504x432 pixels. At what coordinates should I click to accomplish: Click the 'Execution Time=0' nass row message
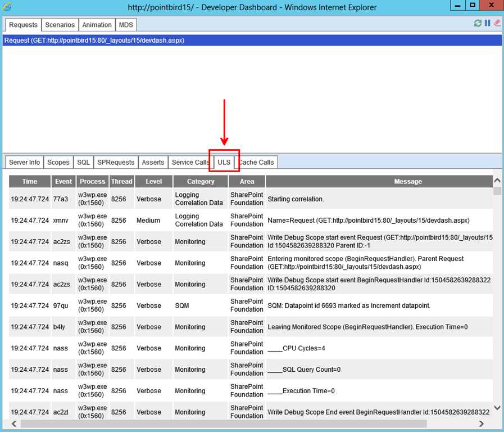tap(301, 391)
